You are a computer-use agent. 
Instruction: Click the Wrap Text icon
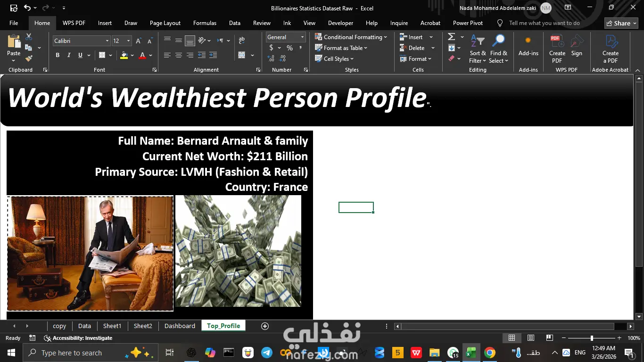tap(242, 41)
